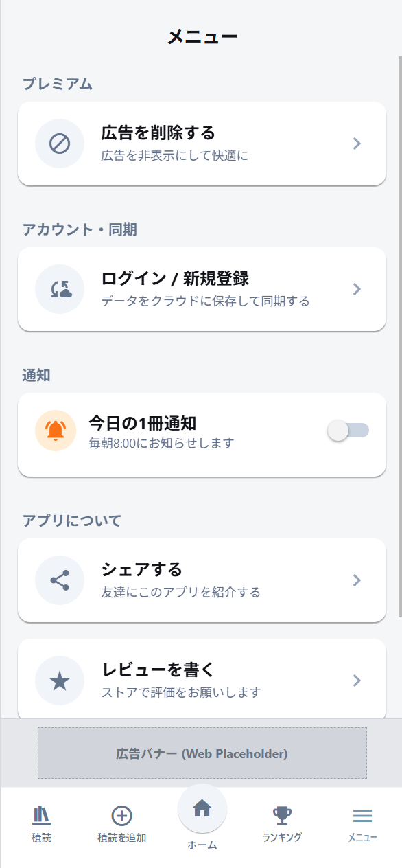Viewport: 402px width, 868px height.
Task: Click the 広告を削除する premium option
Action: (201, 143)
